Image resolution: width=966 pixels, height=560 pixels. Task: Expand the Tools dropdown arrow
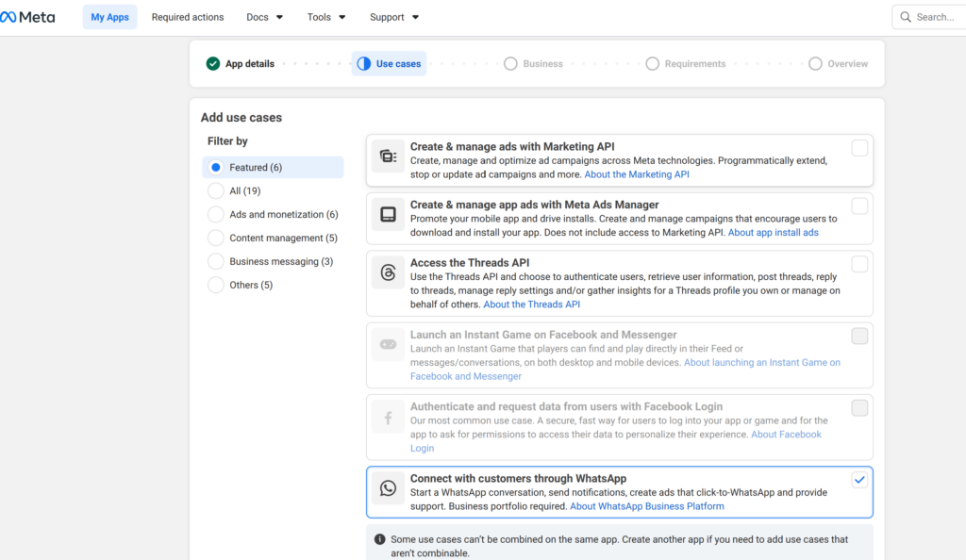(x=341, y=17)
